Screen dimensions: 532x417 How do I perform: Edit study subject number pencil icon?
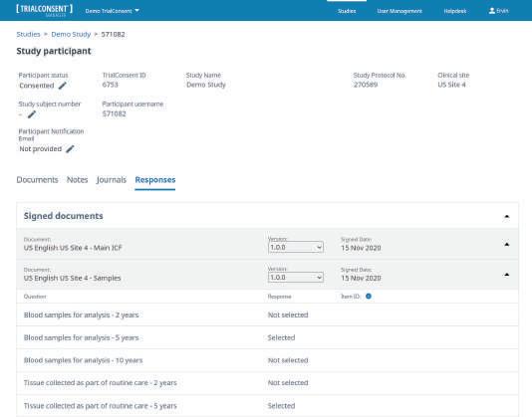click(32, 114)
